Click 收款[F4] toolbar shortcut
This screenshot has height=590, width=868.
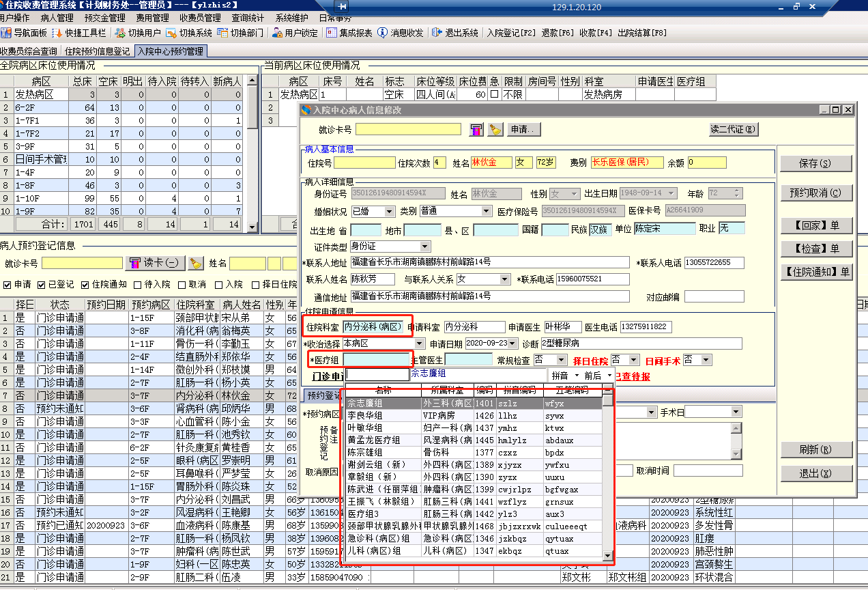pyautogui.click(x=596, y=33)
